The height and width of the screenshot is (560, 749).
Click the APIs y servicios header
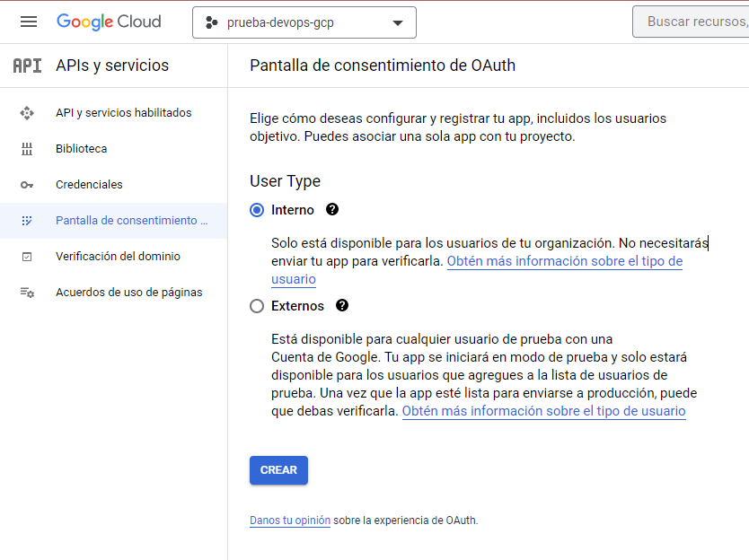(112, 66)
